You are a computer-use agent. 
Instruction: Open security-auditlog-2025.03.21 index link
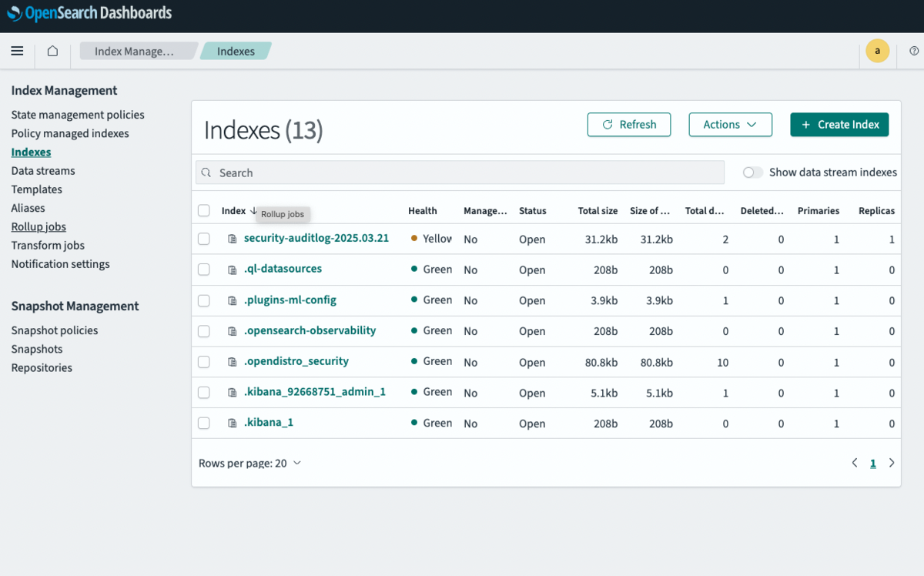pyautogui.click(x=316, y=239)
